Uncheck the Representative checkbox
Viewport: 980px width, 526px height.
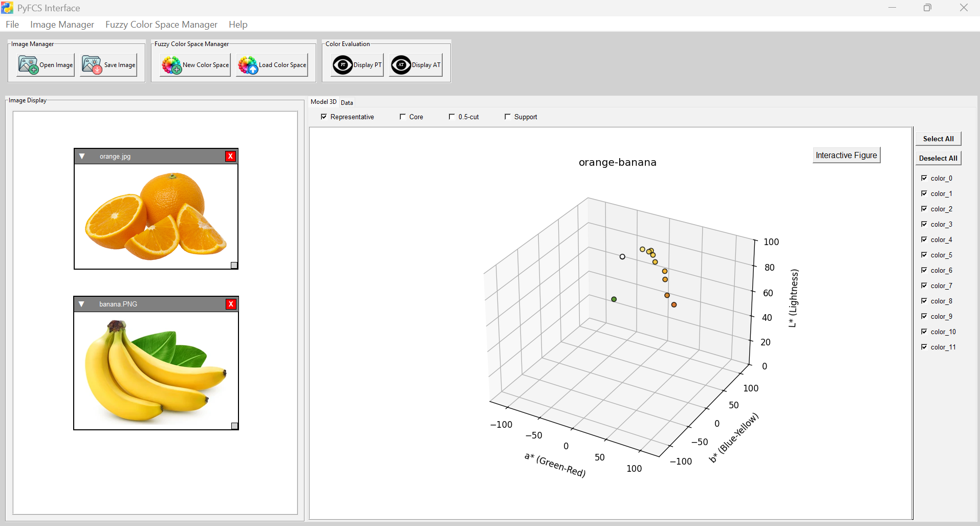[x=324, y=117]
